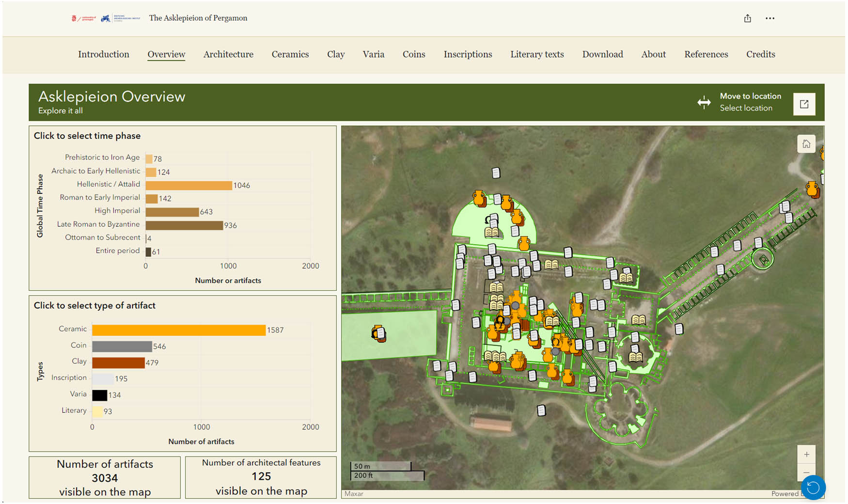Select the High Imperial time phase bar
The image size is (848, 504).
click(172, 212)
